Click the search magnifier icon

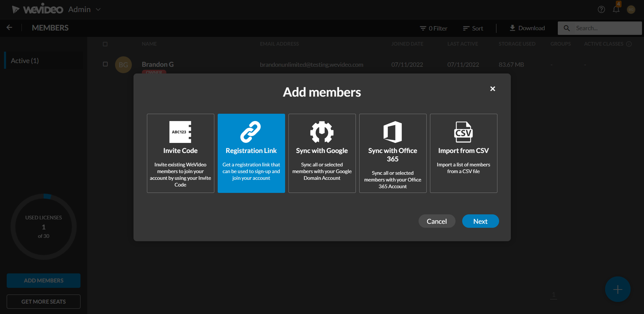click(567, 28)
